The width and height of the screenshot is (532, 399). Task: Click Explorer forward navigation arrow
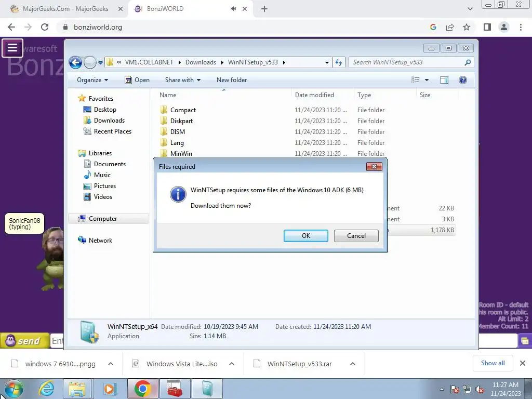click(x=90, y=62)
